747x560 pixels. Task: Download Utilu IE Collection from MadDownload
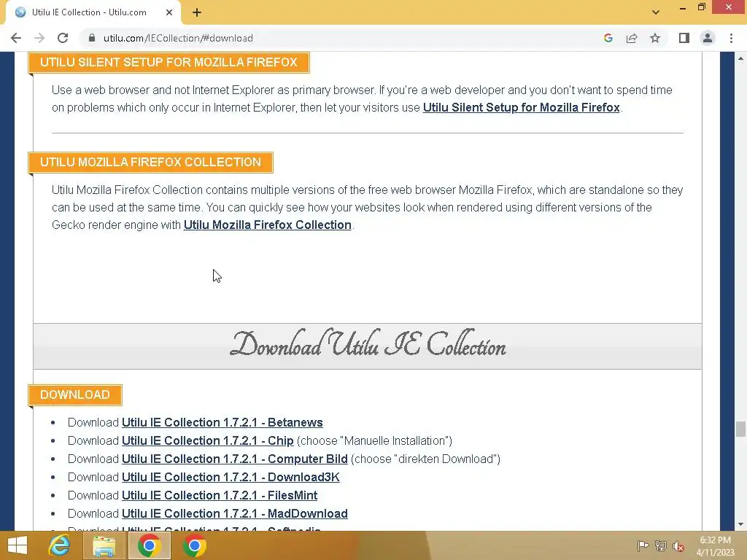(x=234, y=513)
